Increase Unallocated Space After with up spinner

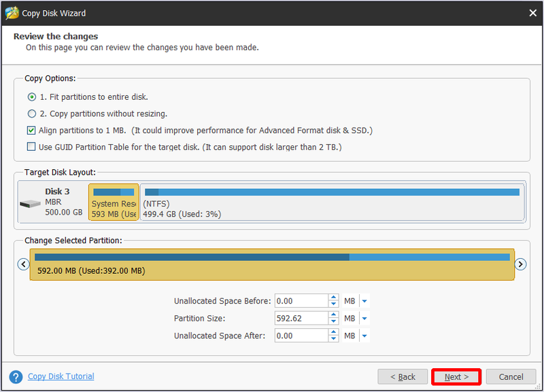point(333,332)
